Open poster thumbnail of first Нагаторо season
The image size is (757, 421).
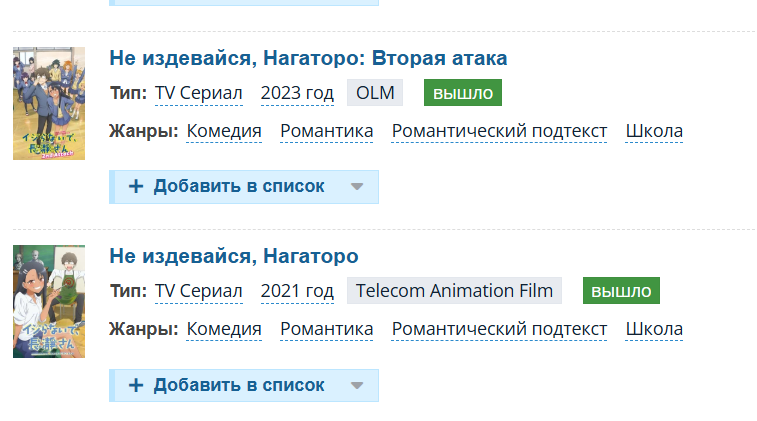49,301
